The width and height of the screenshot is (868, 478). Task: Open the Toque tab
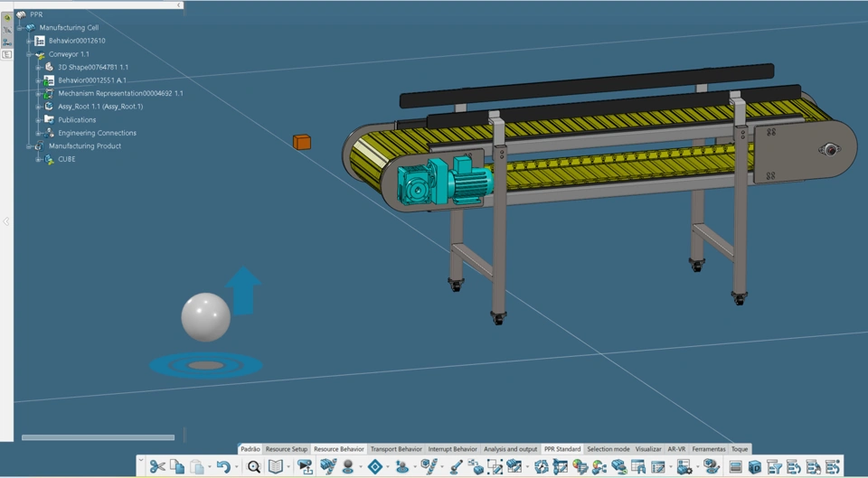(x=740, y=449)
